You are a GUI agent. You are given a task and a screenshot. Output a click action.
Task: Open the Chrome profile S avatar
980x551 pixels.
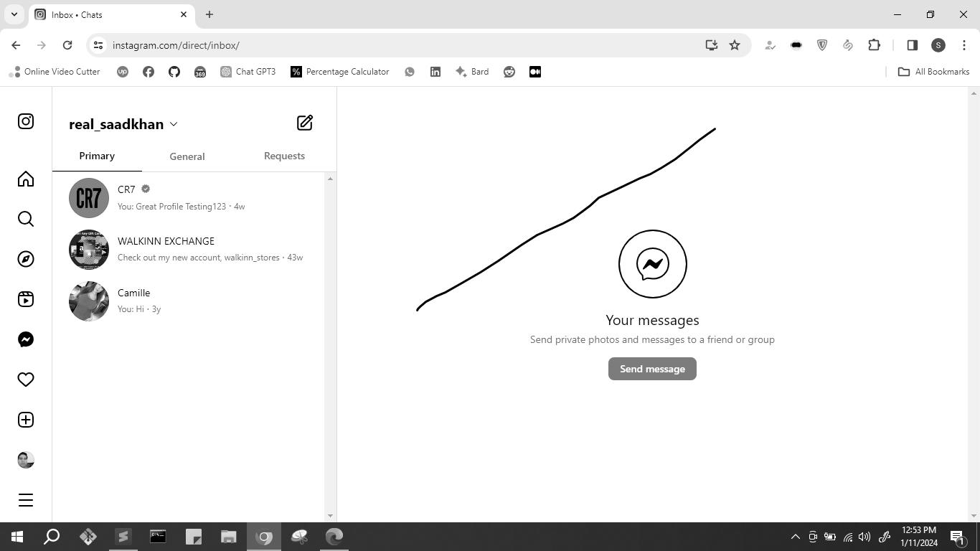(938, 45)
